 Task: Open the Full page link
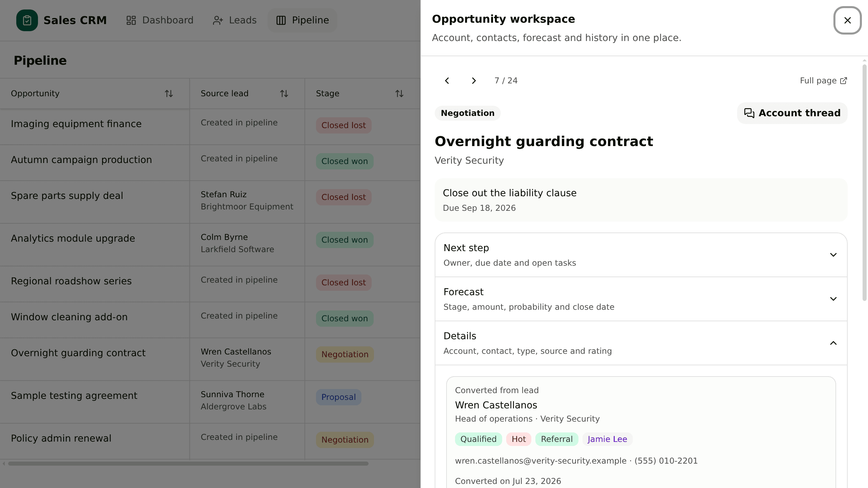[824, 81]
